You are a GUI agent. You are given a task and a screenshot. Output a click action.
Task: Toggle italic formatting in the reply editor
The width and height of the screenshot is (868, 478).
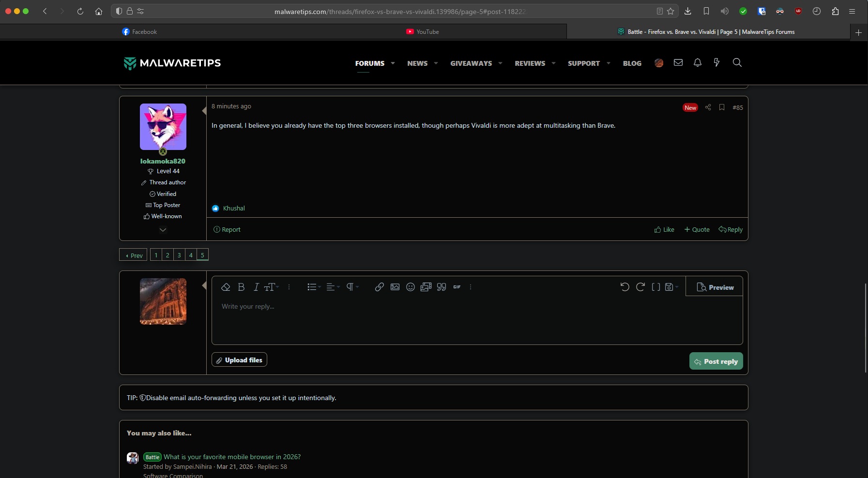(256, 287)
